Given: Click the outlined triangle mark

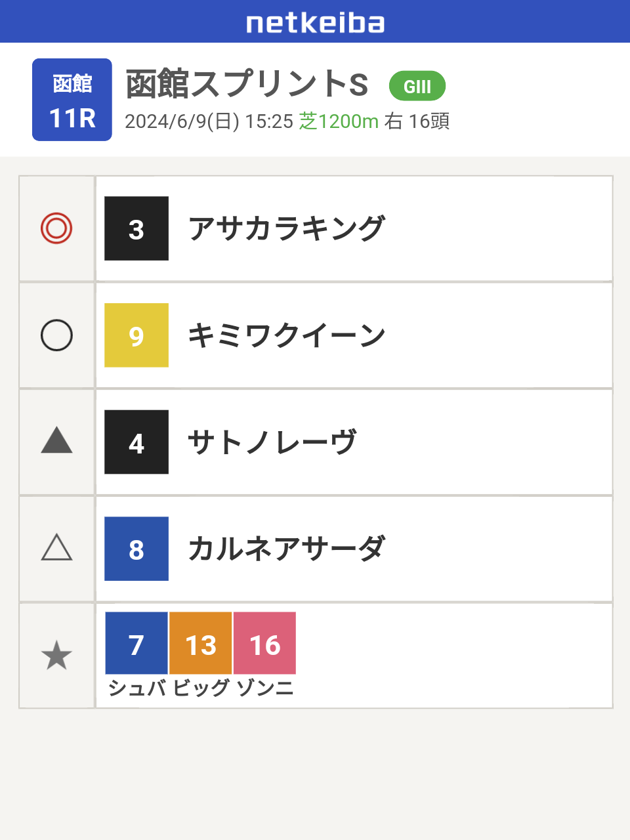Looking at the screenshot, I should [x=56, y=547].
